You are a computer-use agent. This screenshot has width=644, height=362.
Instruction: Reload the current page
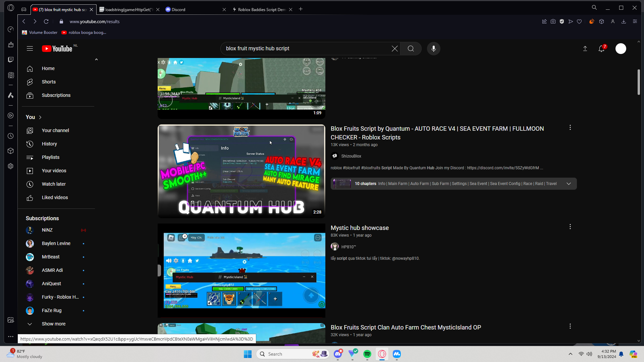point(46,21)
